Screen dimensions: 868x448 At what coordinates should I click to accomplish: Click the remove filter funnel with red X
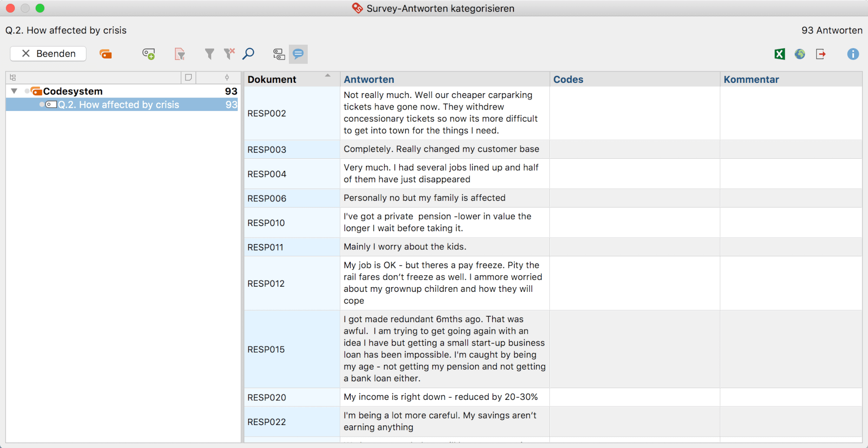229,54
